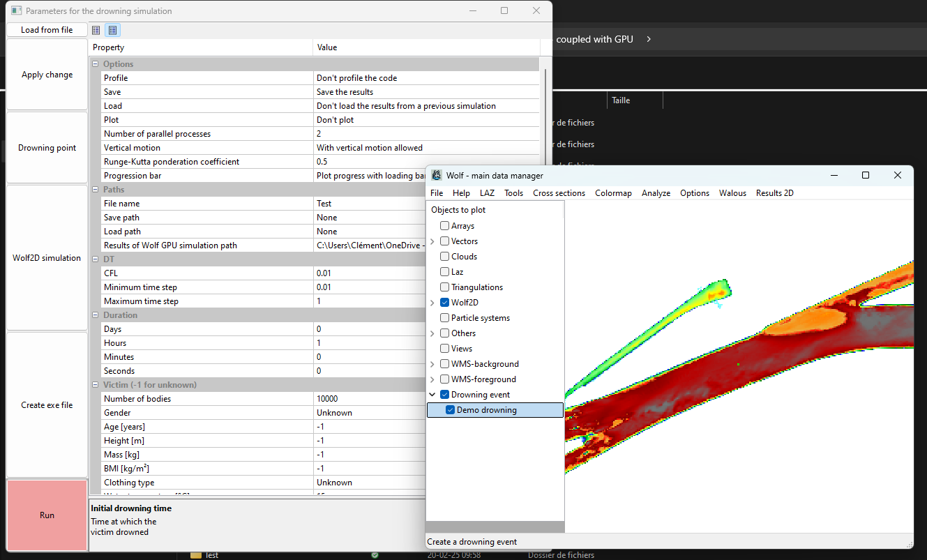
Task: Collapse the Drowning event tree node
Action: tap(432, 395)
